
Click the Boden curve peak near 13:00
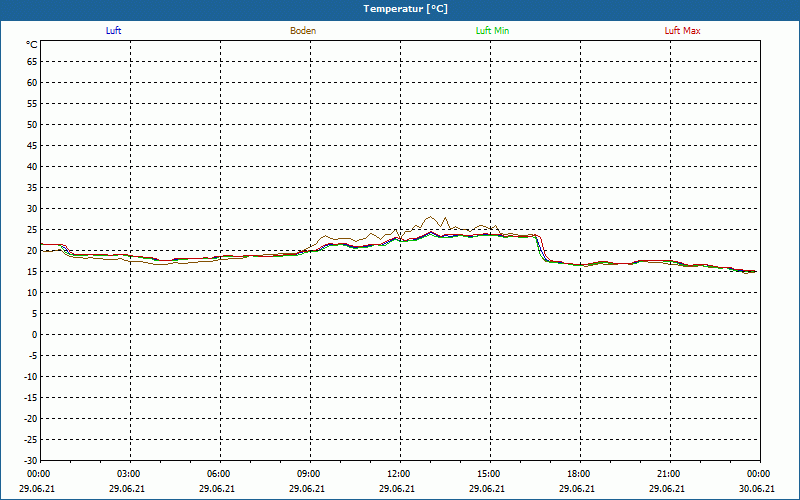coord(430,217)
